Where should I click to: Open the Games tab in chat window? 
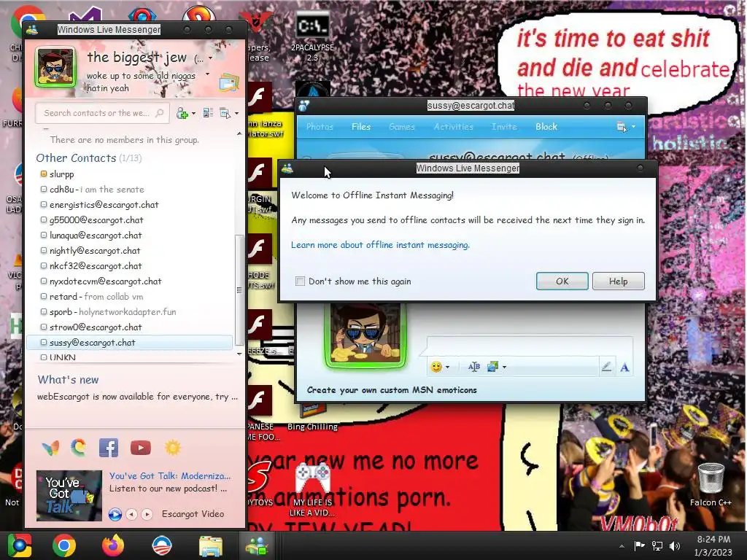pyautogui.click(x=402, y=127)
